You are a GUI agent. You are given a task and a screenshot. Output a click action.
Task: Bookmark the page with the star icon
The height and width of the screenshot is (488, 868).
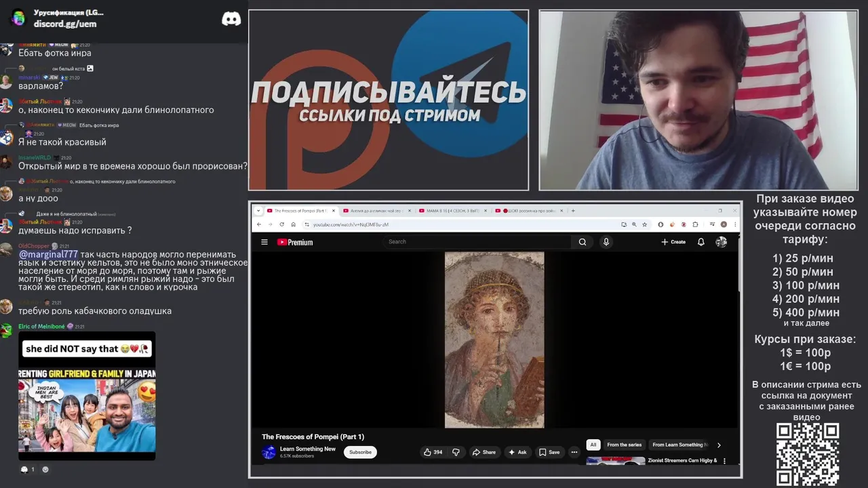[644, 224]
